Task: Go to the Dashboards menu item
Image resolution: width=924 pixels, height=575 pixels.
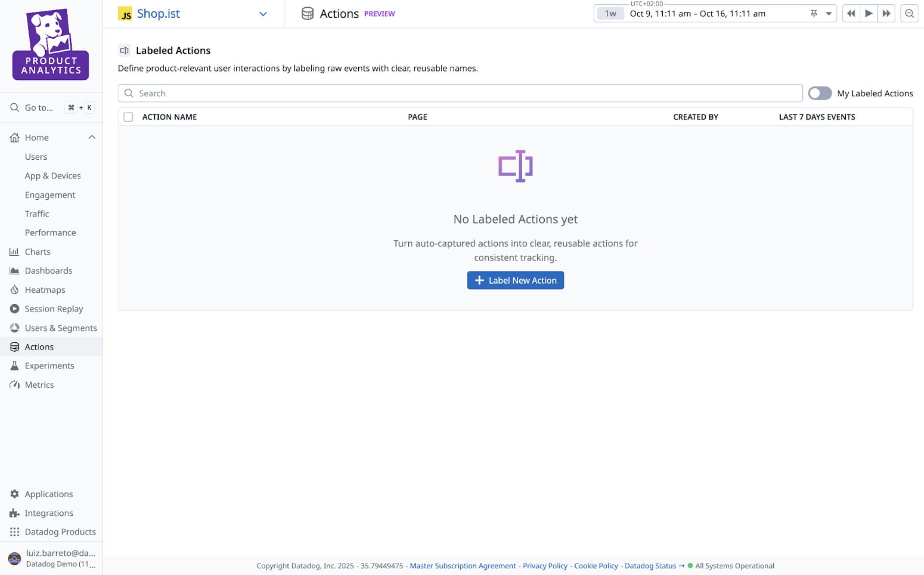Action: [x=48, y=270]
